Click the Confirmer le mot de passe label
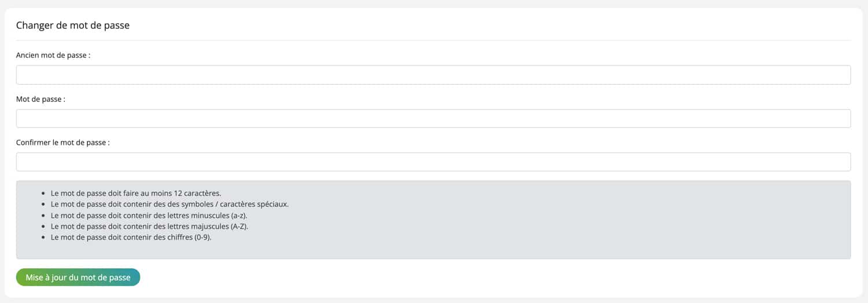The width and height of the screenshot is (868, 303). point(63,142)
